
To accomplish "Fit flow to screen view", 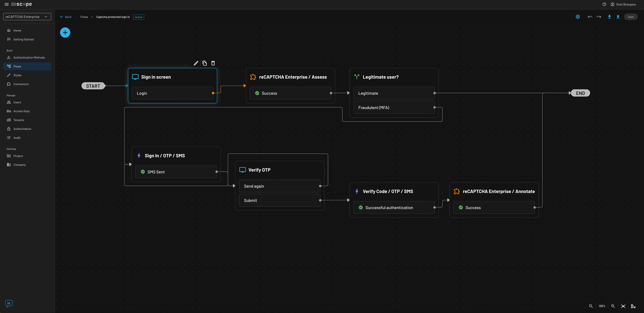I will coord(623,306).
